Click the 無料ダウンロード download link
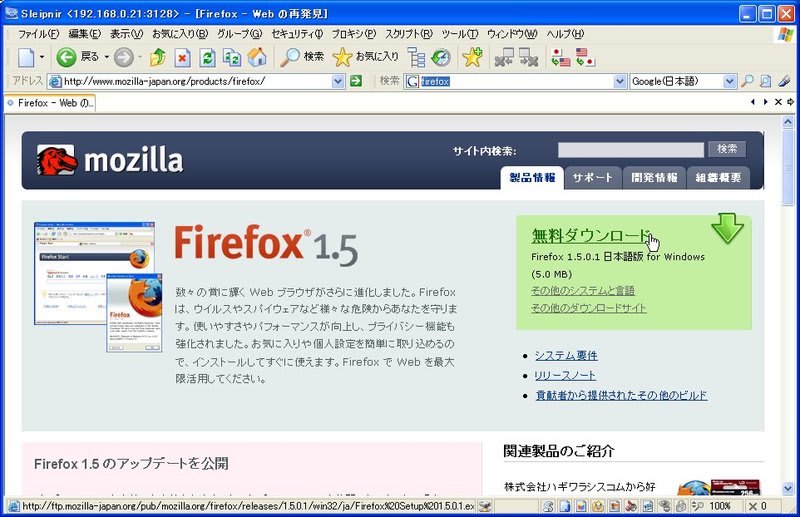The width and height of the screenshot is (800, 517). tap(591, 235)
